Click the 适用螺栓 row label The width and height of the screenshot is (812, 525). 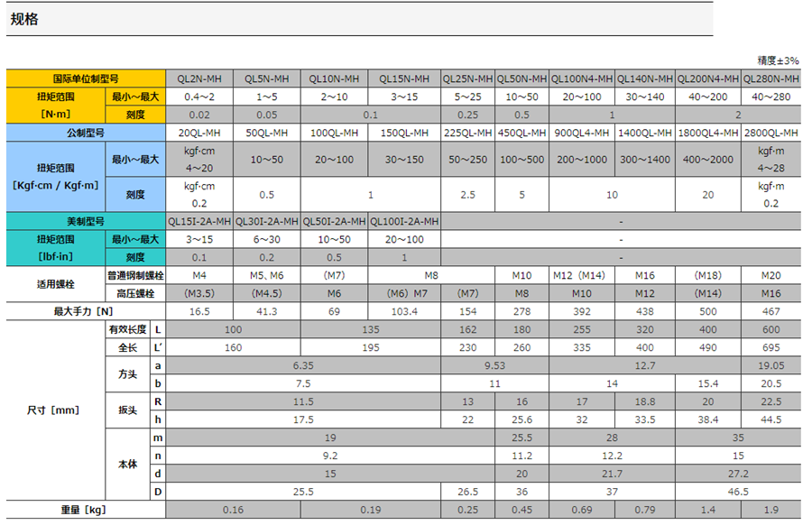click(x=55, y=284)
